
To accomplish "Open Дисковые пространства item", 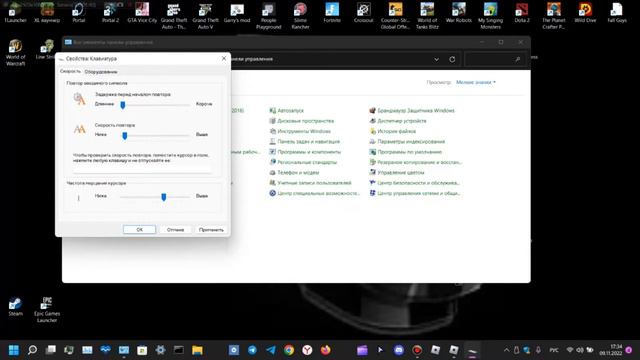I will pyautogui.click(x=301, y=121).
